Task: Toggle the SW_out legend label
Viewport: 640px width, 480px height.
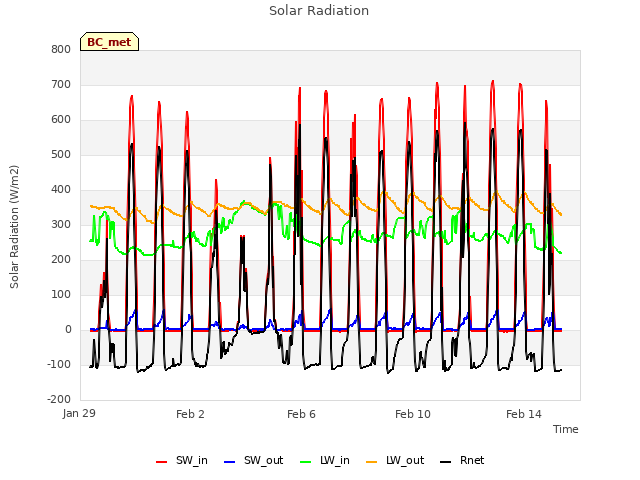Action: 263,460
